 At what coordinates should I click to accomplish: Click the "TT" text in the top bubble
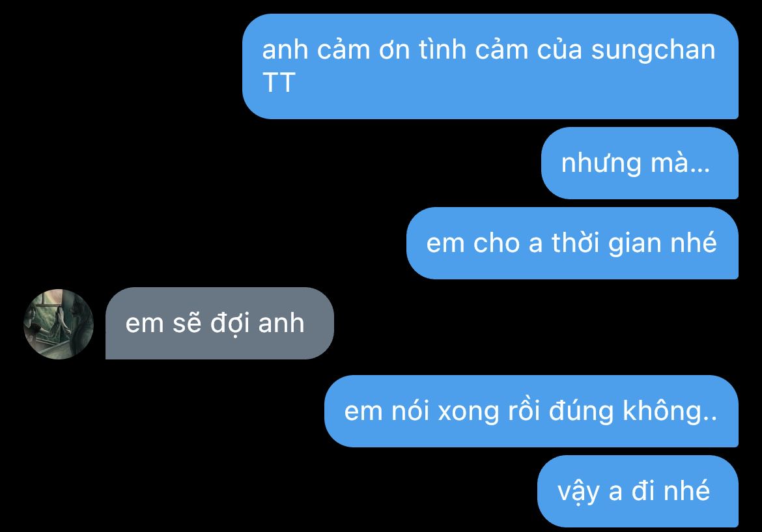279,83
